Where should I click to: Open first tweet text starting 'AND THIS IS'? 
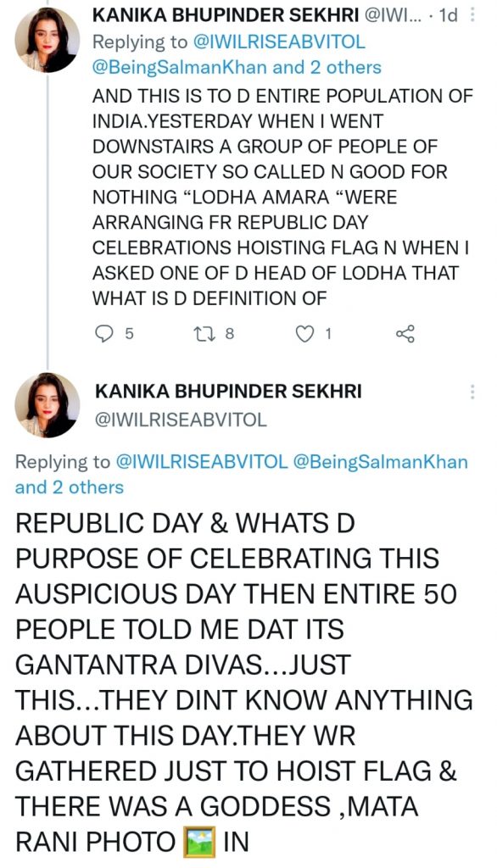pyautogui.click(x=282, y=197)
